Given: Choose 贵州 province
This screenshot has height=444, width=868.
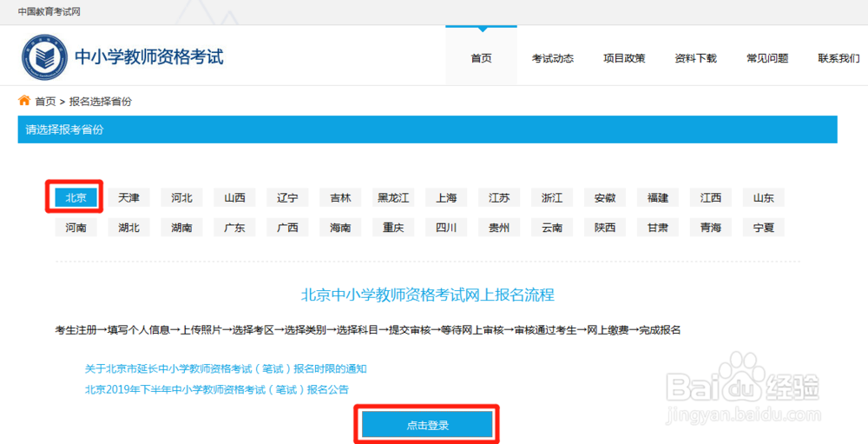Looking at the screenshot, I should 499,228.
